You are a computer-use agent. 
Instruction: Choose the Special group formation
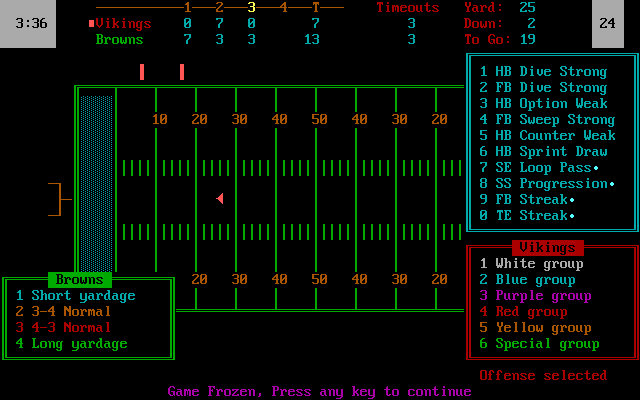[539, 344]
